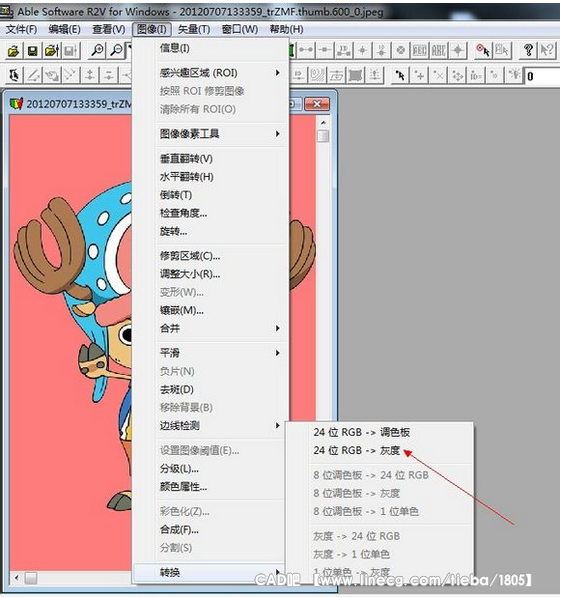Viewport: 561px width, 597px height.
Task: Select the point-select arrow tool
Action: coord(400,75)
